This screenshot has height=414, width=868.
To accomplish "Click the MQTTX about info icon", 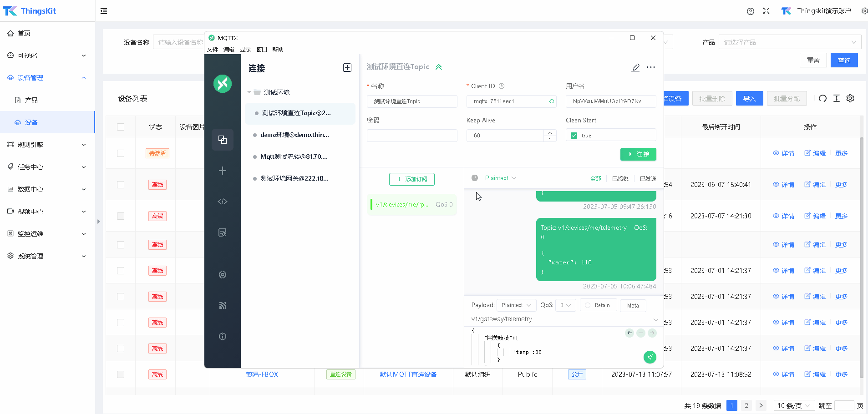I will click(222, 337).
